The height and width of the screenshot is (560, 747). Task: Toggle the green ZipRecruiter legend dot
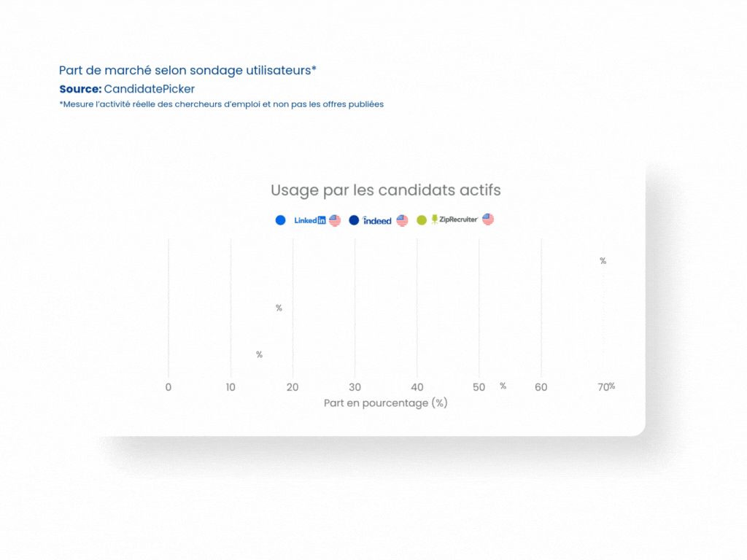pyautogui.click(x=422, y=220)
